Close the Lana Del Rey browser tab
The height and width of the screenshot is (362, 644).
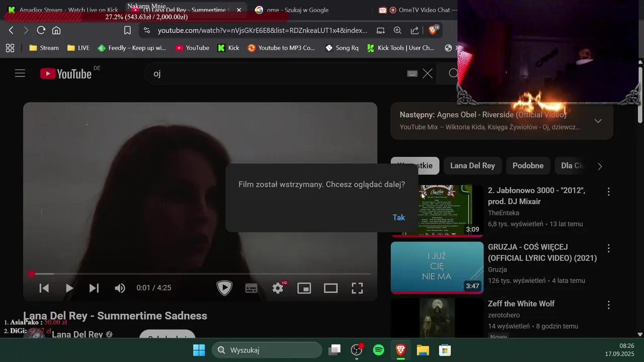tap(238, 10)
